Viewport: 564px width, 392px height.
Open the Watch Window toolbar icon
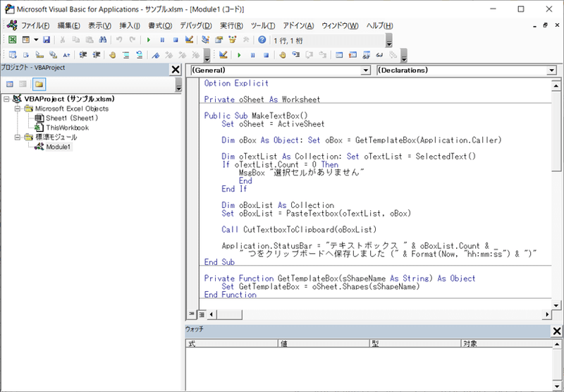(x=366, y=55)
